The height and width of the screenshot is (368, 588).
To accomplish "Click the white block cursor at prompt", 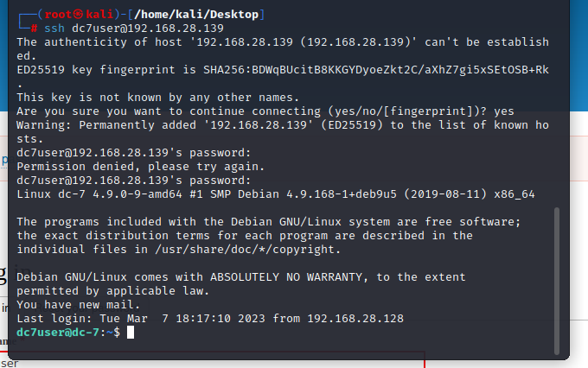I will pyautogui.click(x=131, y=333).
